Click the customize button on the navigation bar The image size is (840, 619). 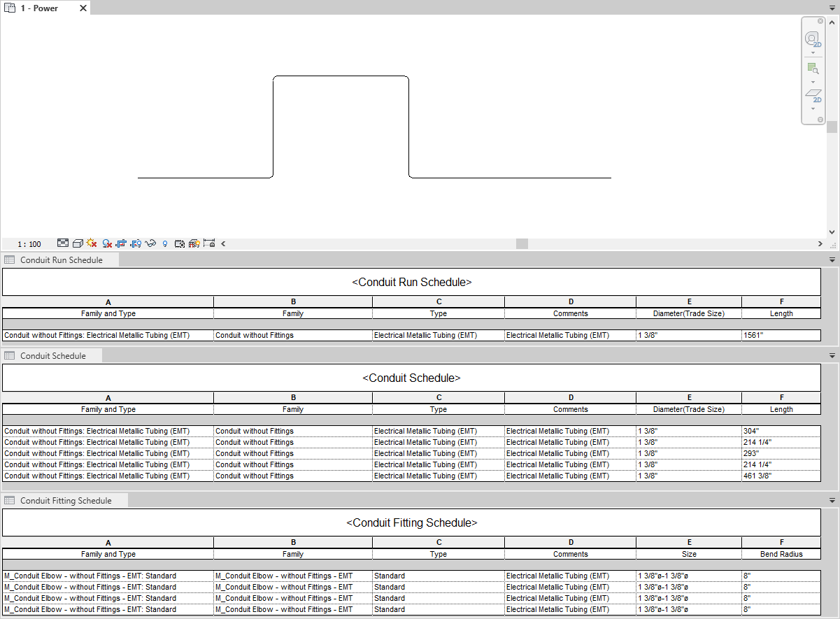820,119
